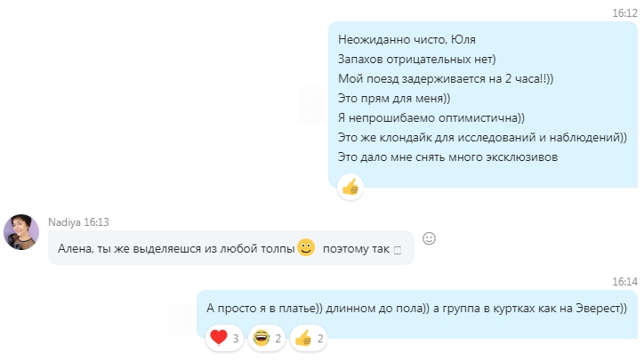Click the line mentioning 'клондайк для исследований'

tap(482, 137)
